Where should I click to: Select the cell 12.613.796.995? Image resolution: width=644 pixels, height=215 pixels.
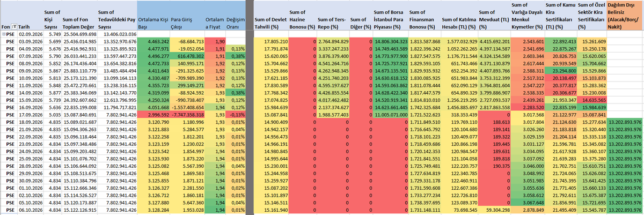click(x=117, y=100)
